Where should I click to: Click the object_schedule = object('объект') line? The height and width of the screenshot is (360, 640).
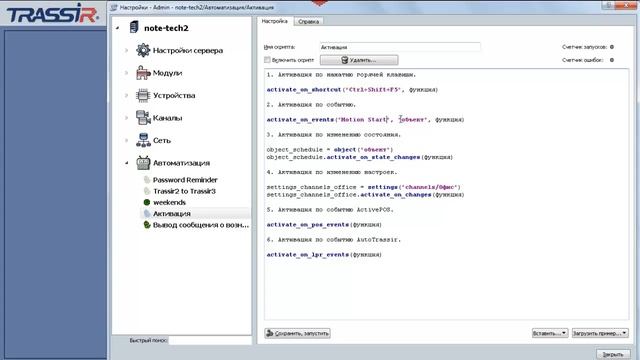pos(330,150)
